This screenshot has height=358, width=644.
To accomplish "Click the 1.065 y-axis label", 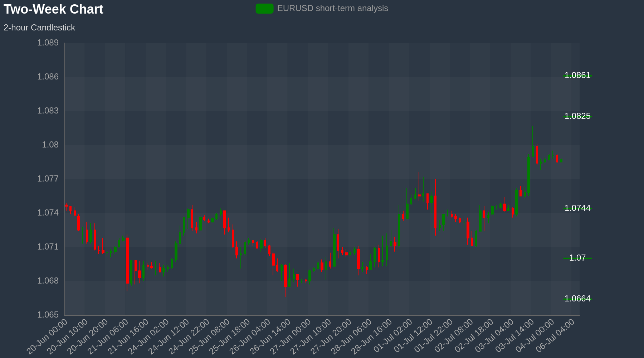I will pyautogui.click(x=48, y=315).
